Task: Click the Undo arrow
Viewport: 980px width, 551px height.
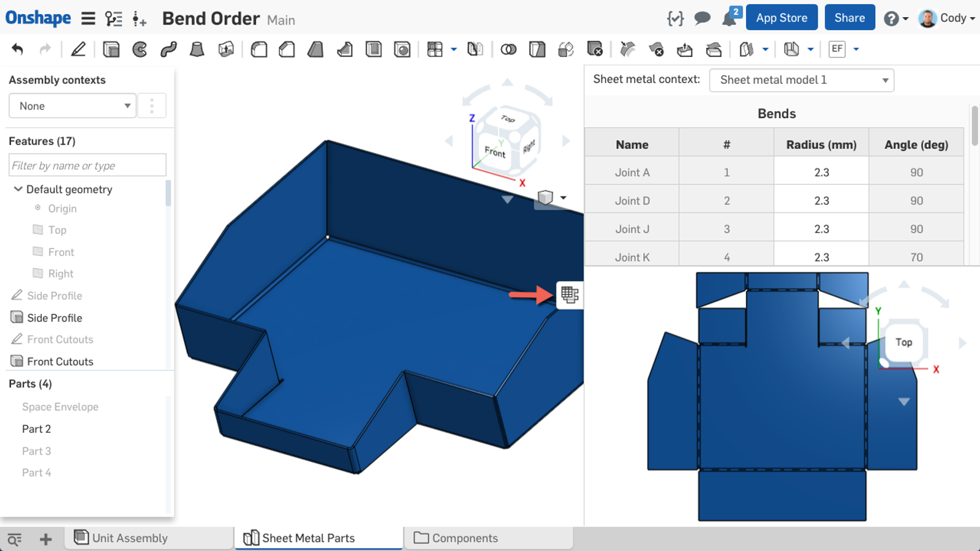Action: 18,49
